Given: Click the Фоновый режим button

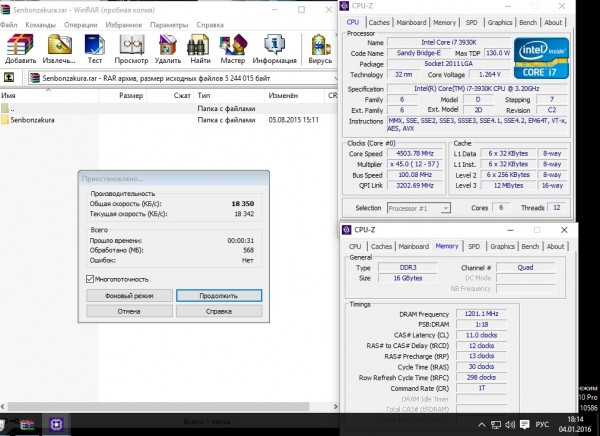Looking at the screenshot, I should [x=130, y=296].
